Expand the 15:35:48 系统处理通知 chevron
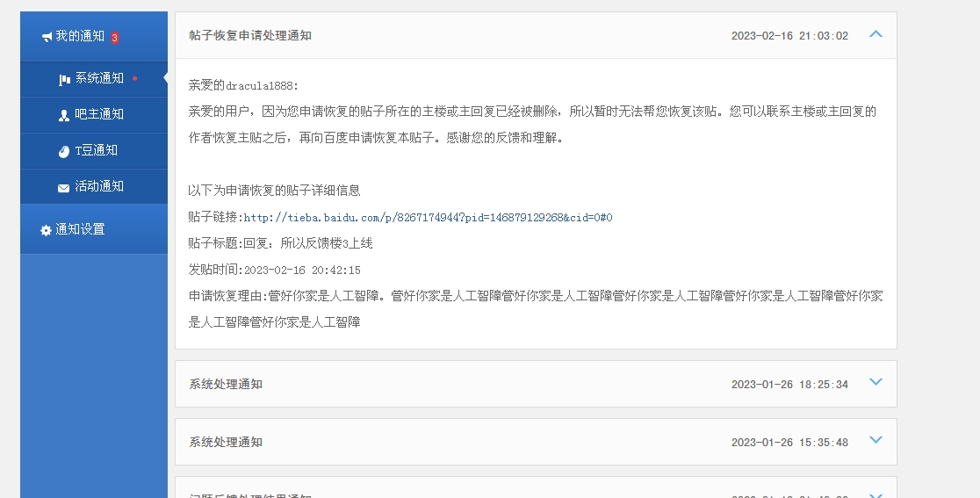This screenshot has width=980, height=498. tap(875, 441)
